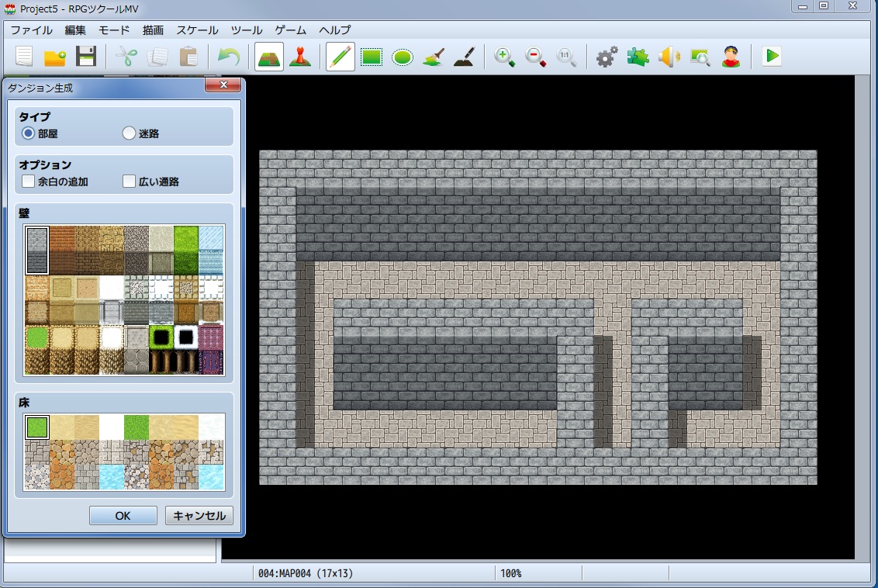The height and width of the screenshot is (588, 878).
Task: Open the スケール menu
Action: [x=198, y=30]
